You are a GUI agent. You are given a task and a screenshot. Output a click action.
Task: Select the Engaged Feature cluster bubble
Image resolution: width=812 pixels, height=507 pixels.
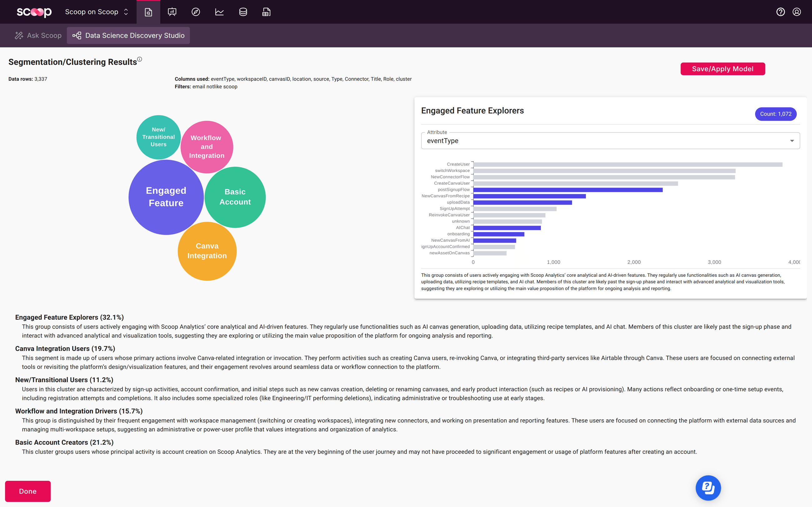tap(166, 197)
